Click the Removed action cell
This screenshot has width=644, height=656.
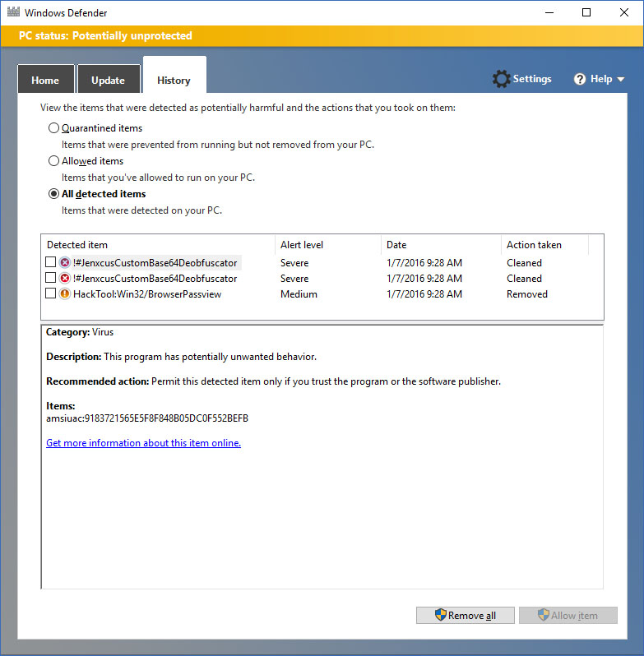(x=527, y=294)
